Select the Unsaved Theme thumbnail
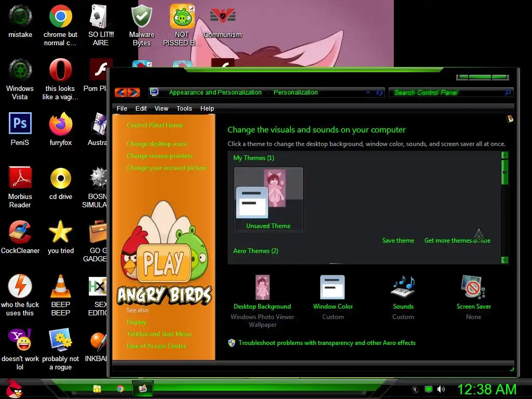 click(269, 199)
